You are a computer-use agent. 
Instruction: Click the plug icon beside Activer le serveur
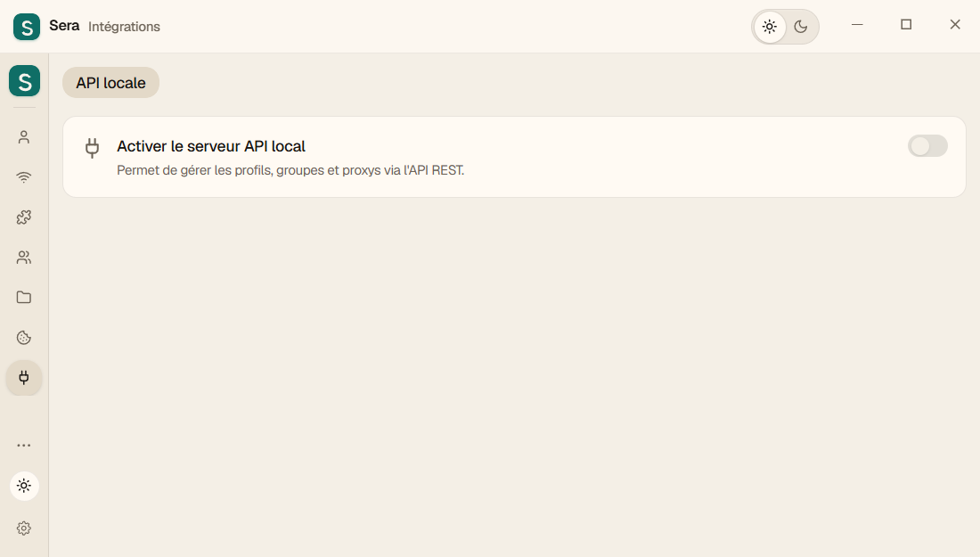[92, 148]
